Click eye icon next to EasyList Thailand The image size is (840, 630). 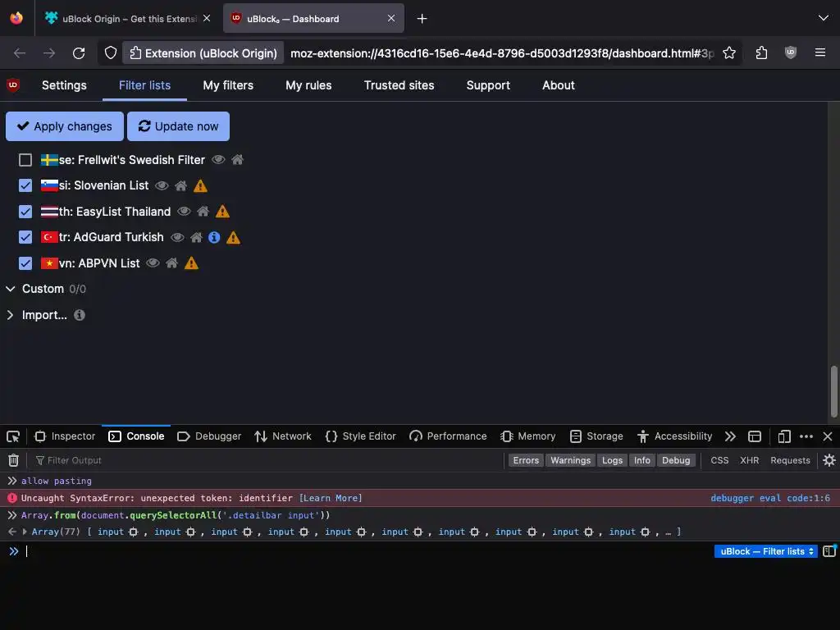coord(184,212)
